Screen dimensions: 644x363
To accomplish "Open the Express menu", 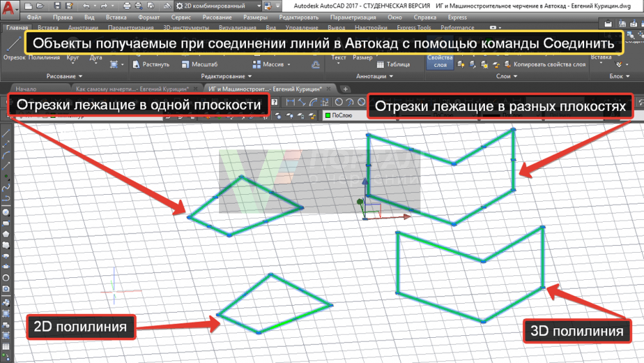I will 457,17.
